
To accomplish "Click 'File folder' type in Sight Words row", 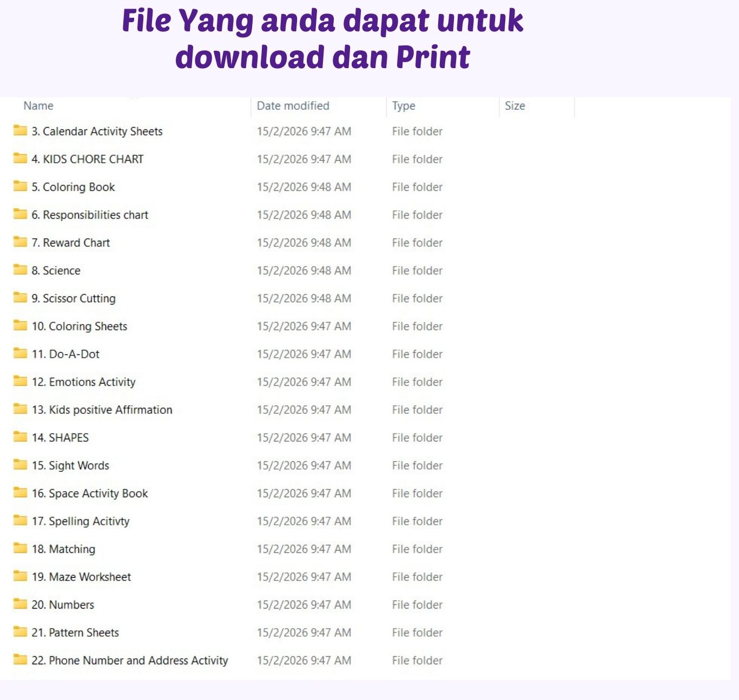I will 417,466.
